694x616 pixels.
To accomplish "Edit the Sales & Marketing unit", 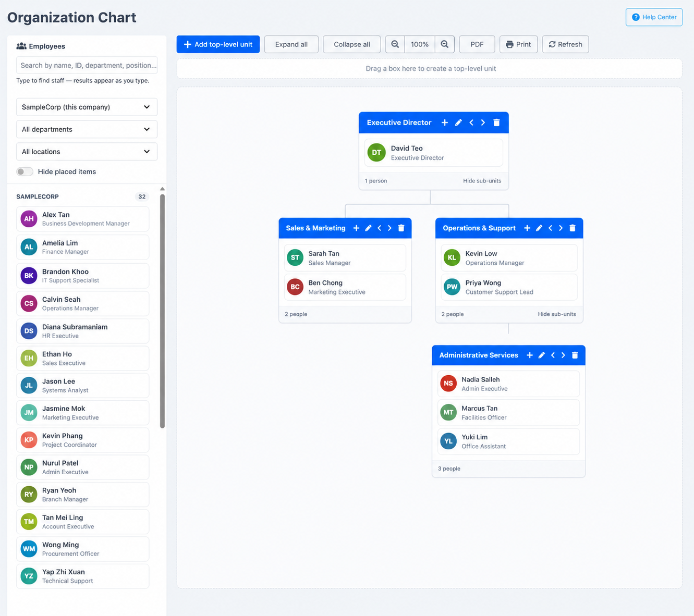I will tap(368, 228).
